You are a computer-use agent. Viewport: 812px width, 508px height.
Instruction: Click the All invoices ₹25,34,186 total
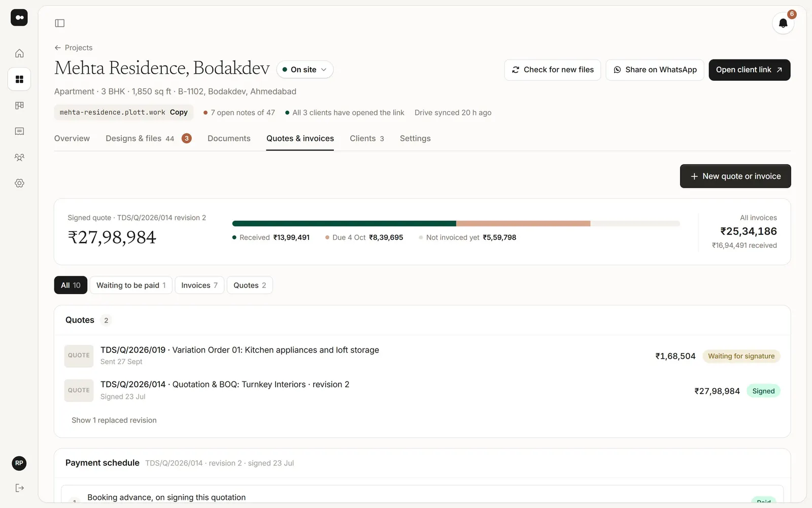point(749,231)
